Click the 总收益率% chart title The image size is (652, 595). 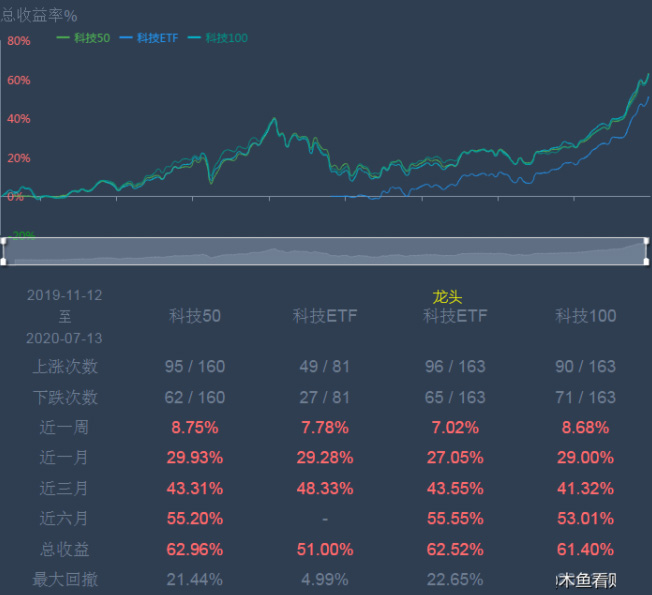[x=39, y=14]
